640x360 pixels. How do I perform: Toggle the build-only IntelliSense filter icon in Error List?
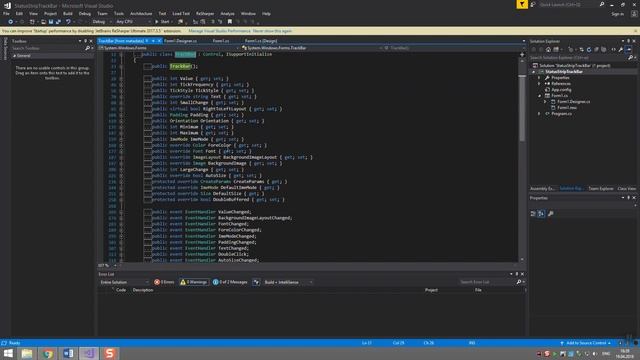point(256,282)
